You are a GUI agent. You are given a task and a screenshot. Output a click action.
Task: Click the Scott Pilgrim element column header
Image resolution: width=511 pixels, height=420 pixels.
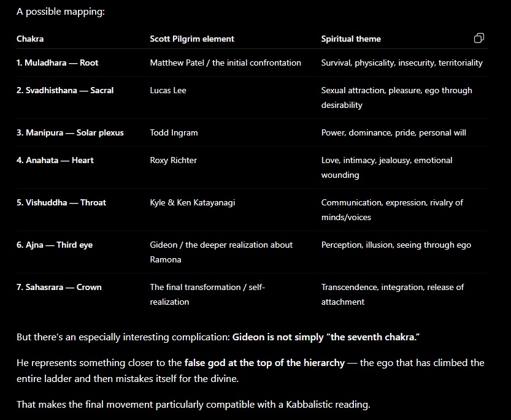tap(192, 39)
